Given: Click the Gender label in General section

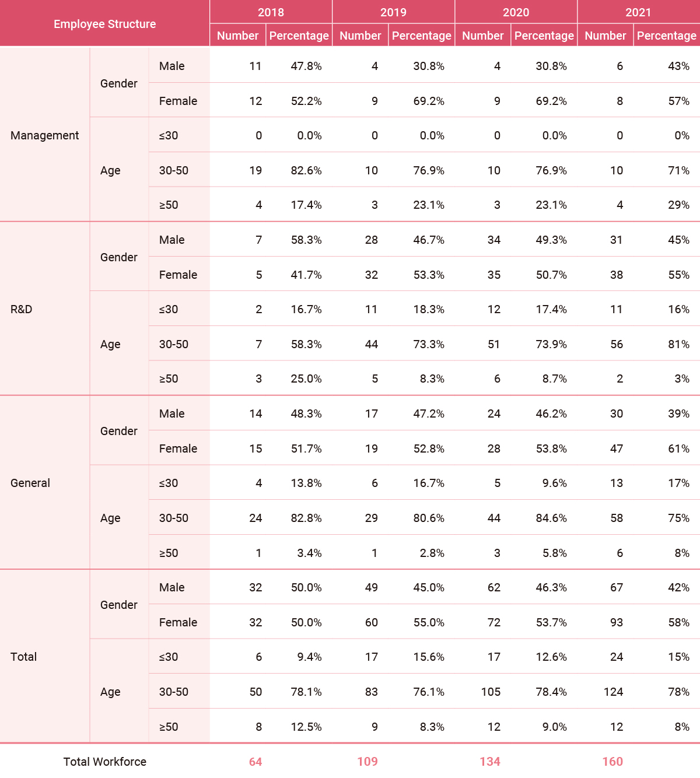Looking at the screenshot, I should click(119, 431).
